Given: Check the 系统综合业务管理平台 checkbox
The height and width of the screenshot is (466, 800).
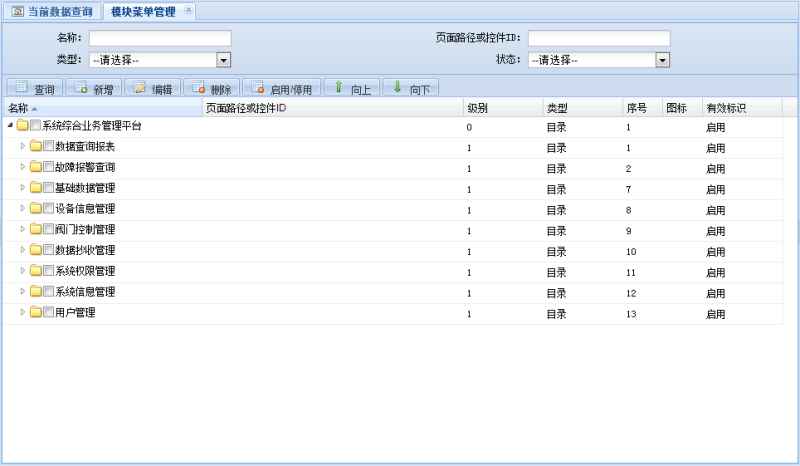Looking at the screenshot, I should pyautogui.click(x=35, y=125).
